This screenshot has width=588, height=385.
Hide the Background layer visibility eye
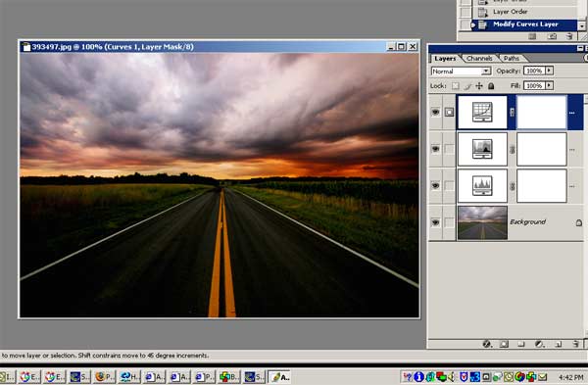point(435,222)
